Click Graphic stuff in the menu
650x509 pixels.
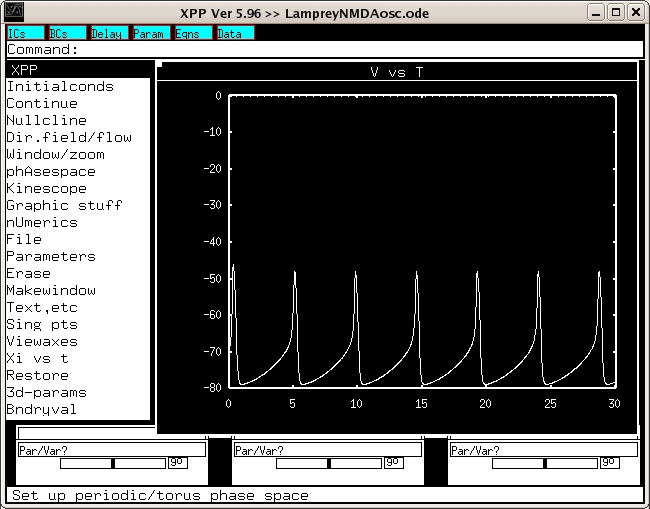(x=64, y=206)
